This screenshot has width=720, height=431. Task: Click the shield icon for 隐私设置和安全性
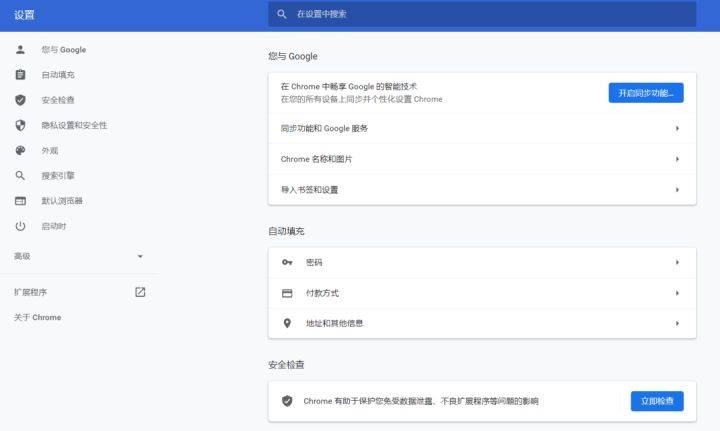pos(20,125)
